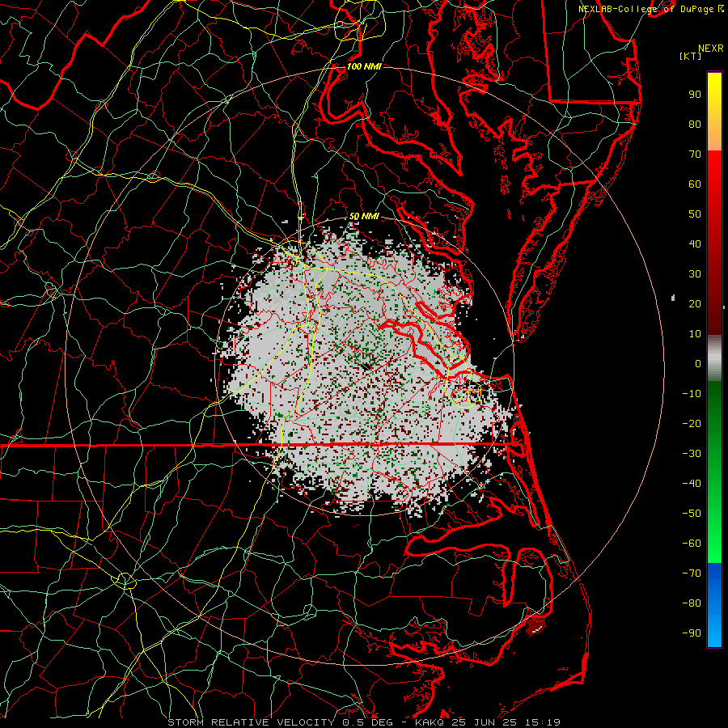Click the 40 value on velocity scale
Screen dimensions: 728x728
click(x=695, y=243)
